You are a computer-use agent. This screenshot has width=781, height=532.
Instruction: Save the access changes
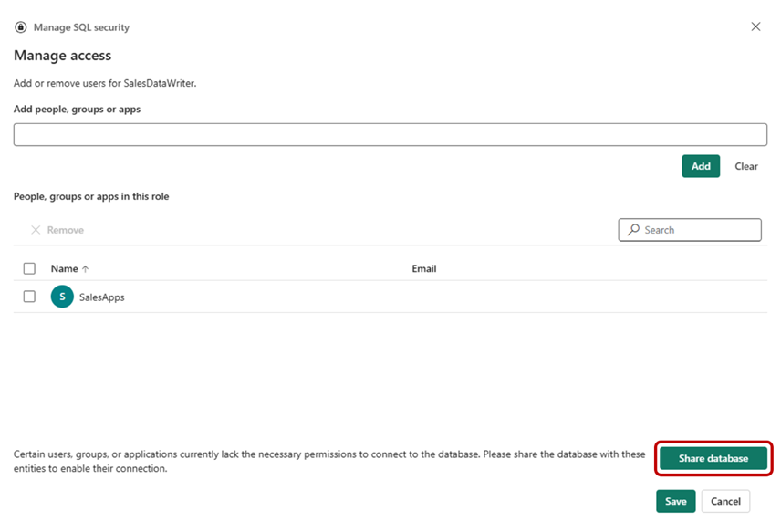click(675, 501)
